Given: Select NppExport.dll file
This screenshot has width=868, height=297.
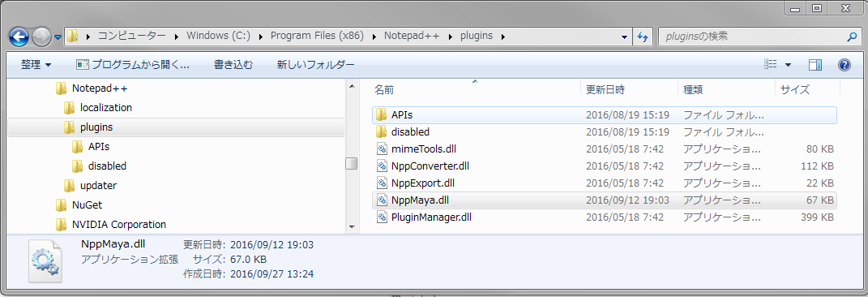Looking at the screenshot, I should point(604,183).
